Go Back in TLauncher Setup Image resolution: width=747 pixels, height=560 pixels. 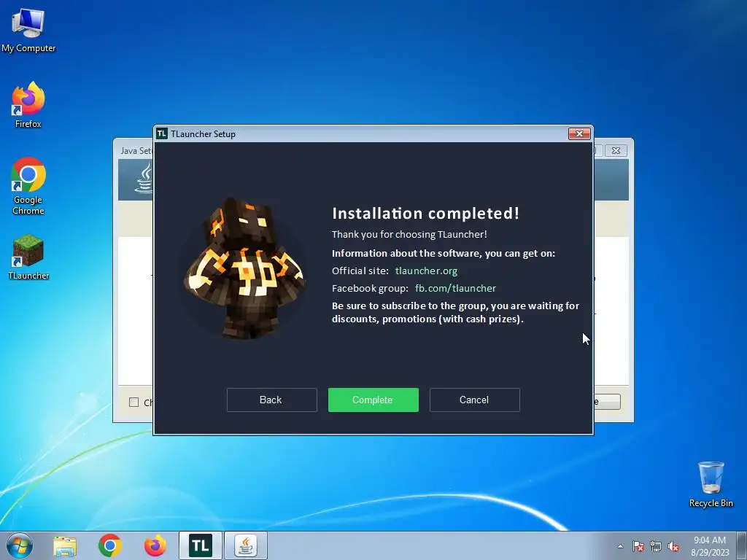pyautogui.click(x=271, y=400)
